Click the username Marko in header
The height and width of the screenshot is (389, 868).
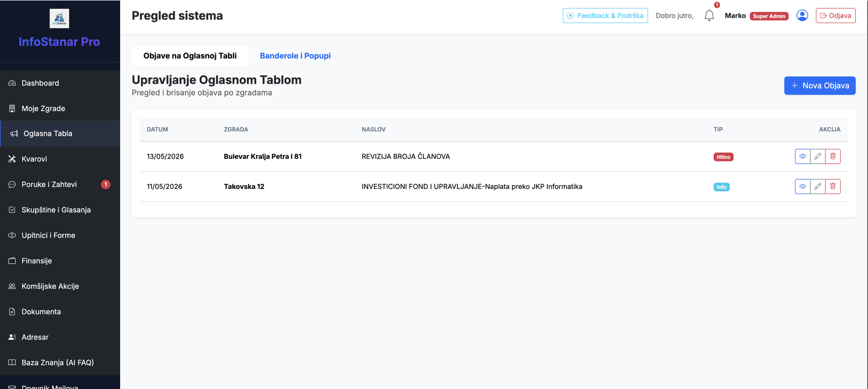(x=735, y=16)
